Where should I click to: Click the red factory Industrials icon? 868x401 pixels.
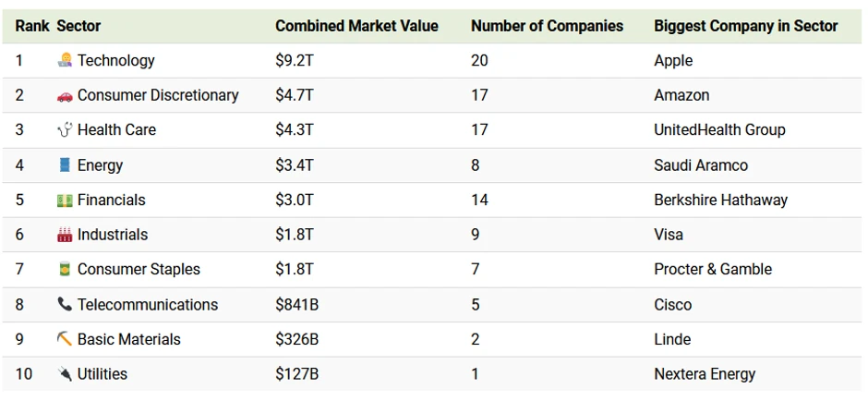tap(65, 235)
